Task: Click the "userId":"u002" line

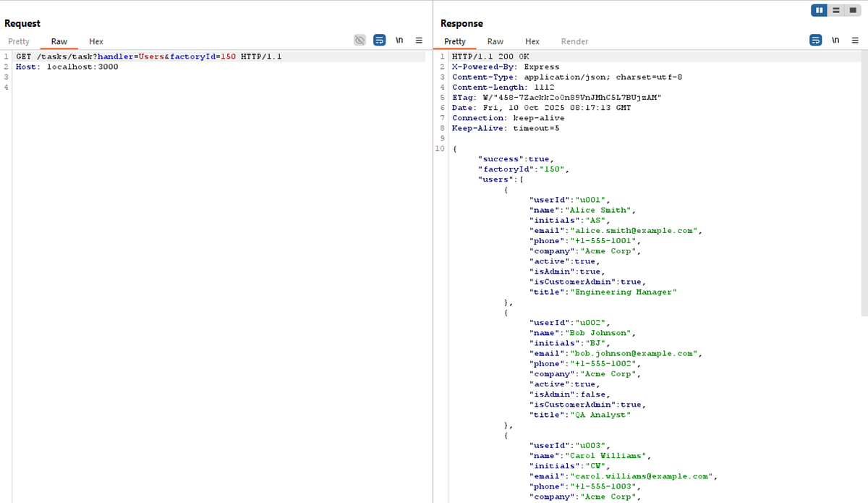Action: pos(570,323)
